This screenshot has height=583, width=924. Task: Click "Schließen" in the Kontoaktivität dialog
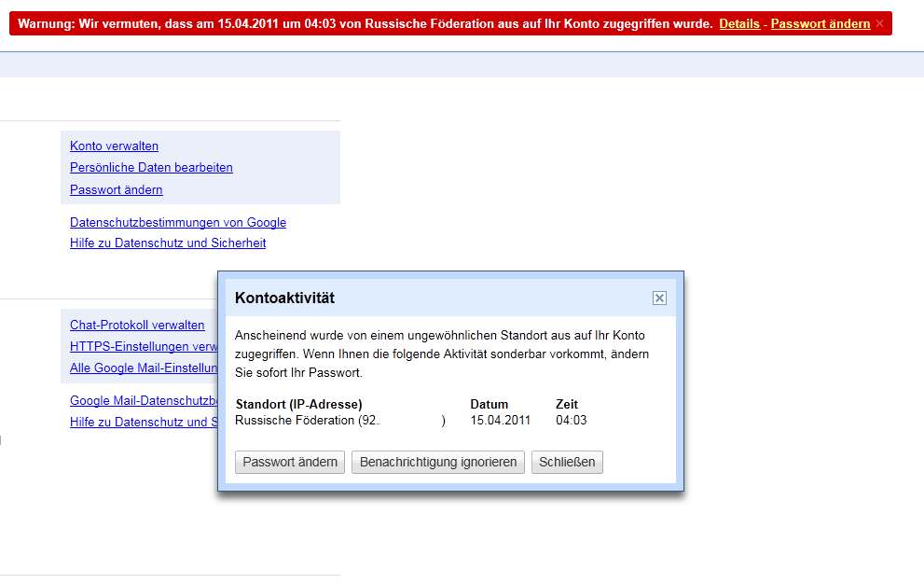point(567,462)
